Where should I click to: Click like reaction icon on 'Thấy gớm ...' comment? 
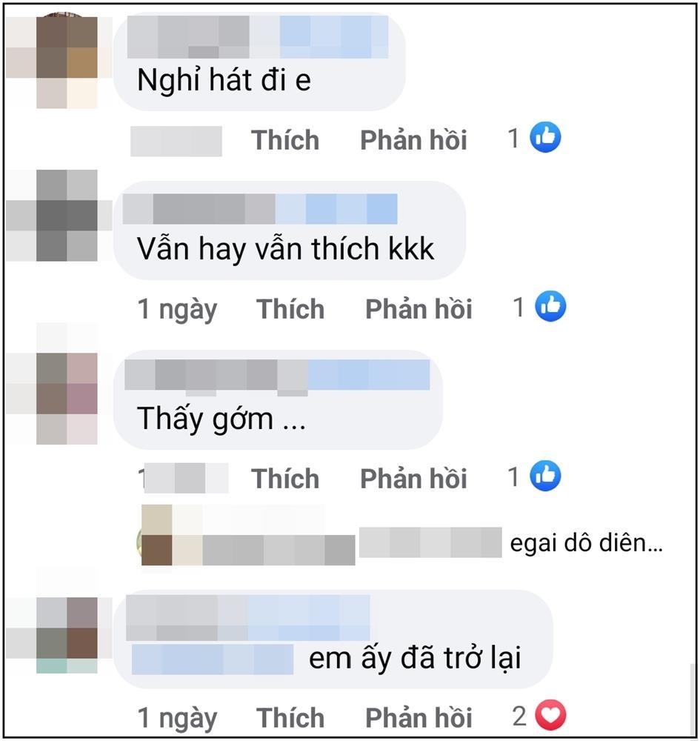(545, 476)
